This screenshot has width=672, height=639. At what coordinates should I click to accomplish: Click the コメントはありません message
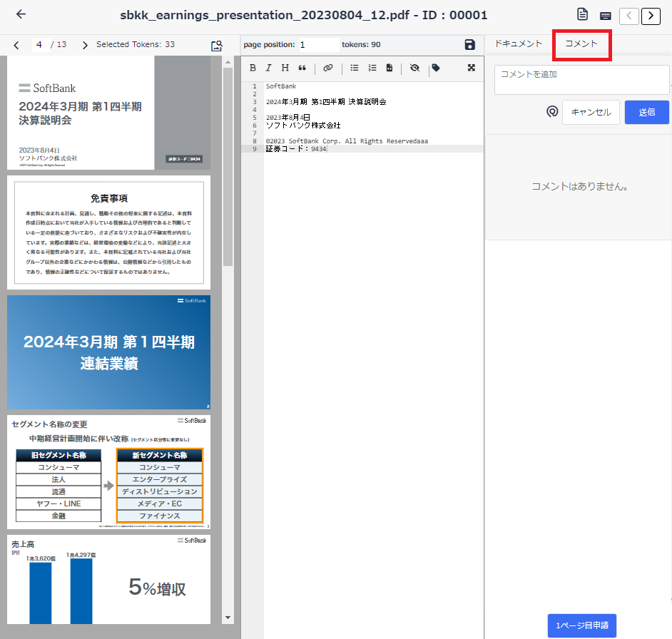coord(580,186)
